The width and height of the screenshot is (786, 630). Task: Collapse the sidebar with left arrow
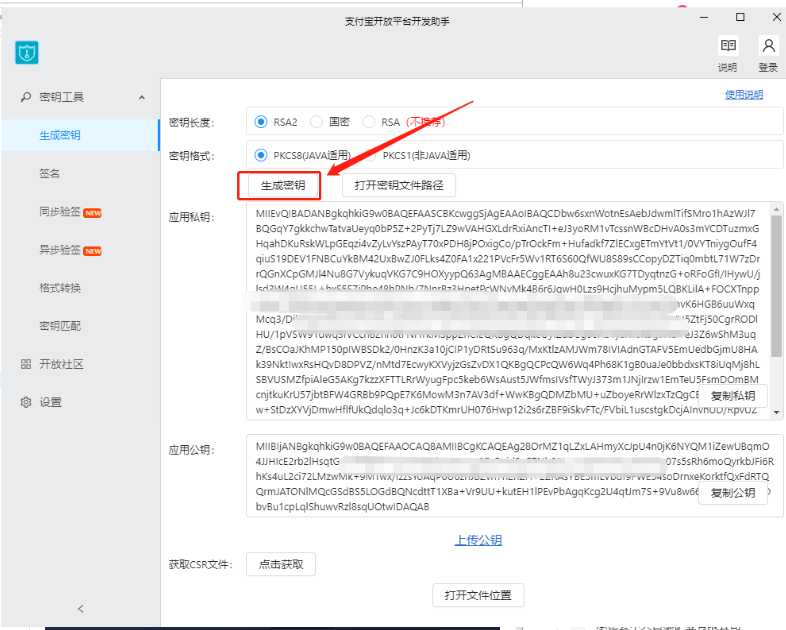(81, 608)
